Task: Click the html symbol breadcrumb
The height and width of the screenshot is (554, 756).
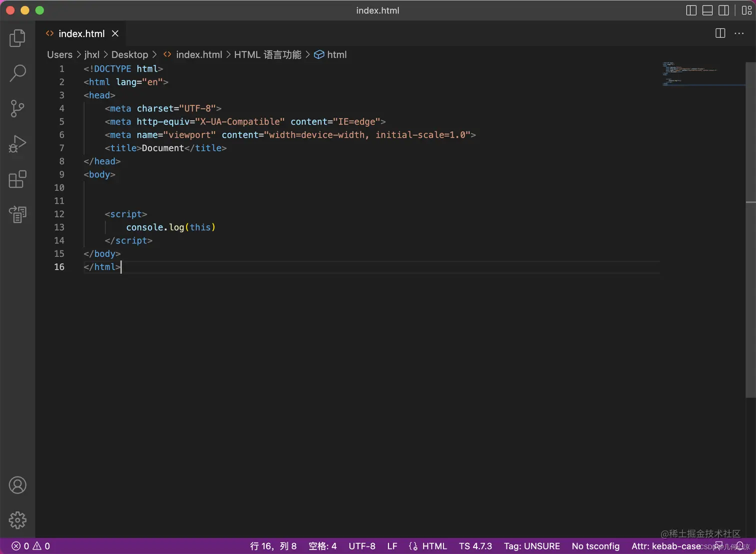Action: 330,54
